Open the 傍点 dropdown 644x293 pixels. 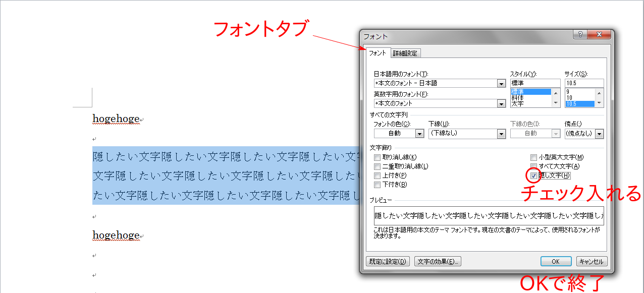599,134
